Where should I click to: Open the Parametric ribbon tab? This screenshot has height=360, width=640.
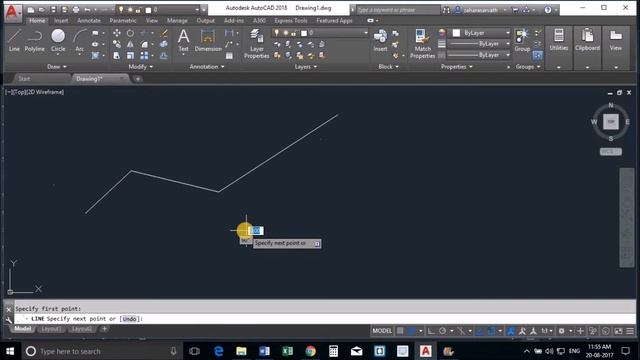pos(123,20)
